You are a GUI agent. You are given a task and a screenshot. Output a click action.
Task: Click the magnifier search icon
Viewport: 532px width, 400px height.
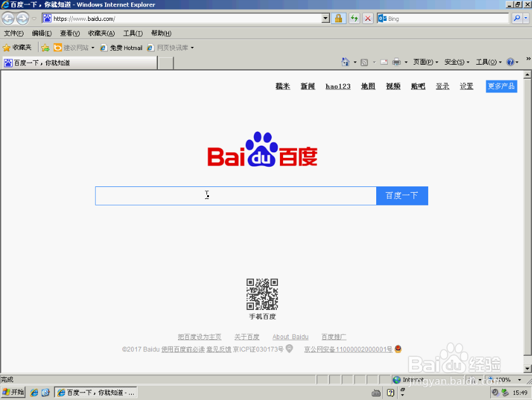517,18
